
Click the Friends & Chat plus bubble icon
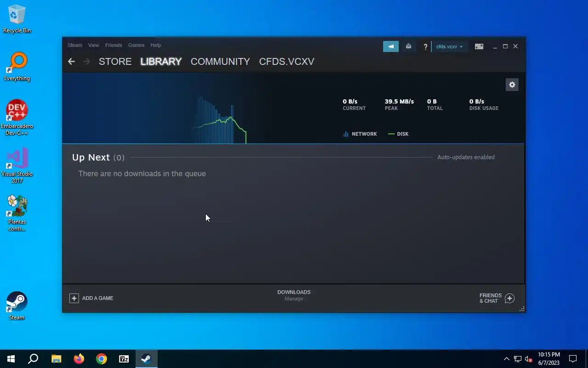pos(509,299)
